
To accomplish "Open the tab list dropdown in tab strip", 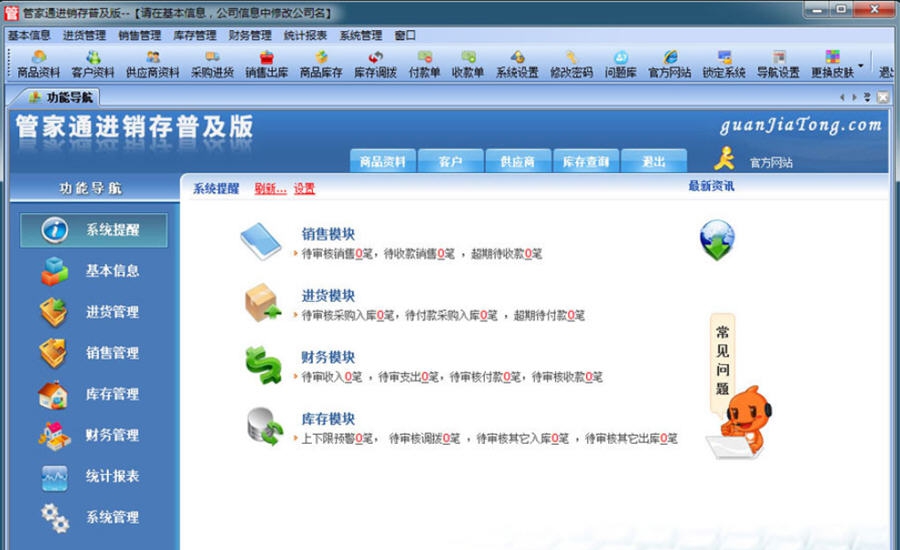I will click(x=867, y=98).
